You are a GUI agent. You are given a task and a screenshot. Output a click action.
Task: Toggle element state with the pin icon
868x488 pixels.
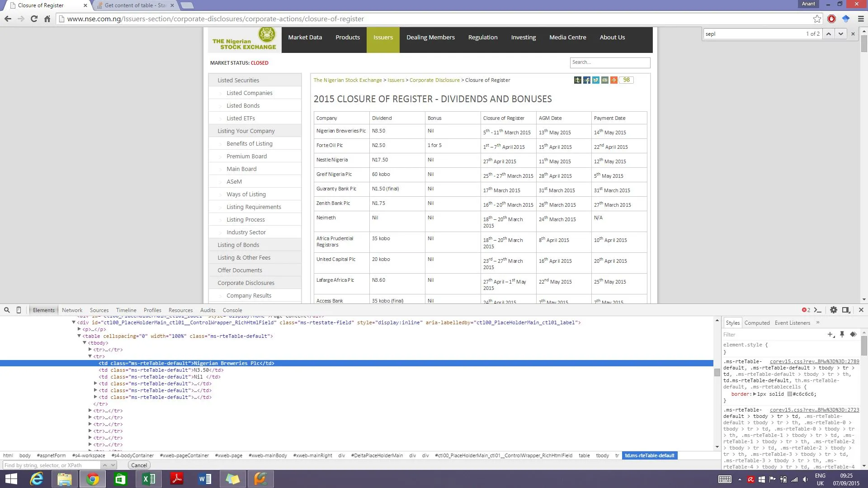point(842,334)
